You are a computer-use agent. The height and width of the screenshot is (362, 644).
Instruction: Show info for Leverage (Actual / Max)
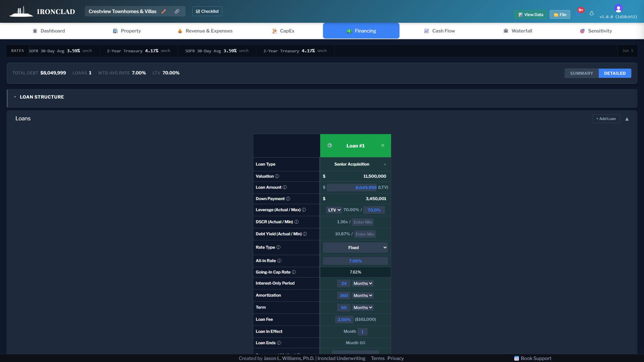(x=304, y=210)
